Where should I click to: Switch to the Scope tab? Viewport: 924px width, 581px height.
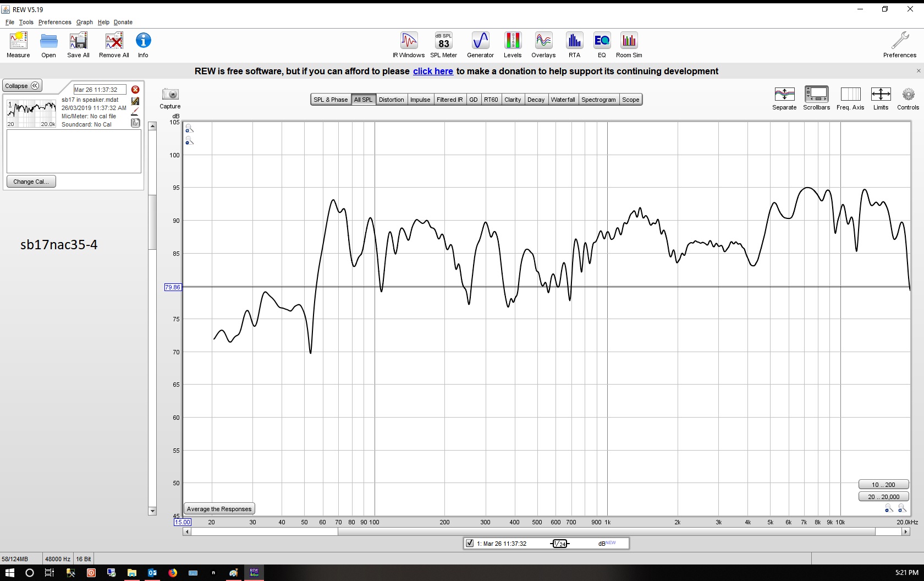point(630,100)
